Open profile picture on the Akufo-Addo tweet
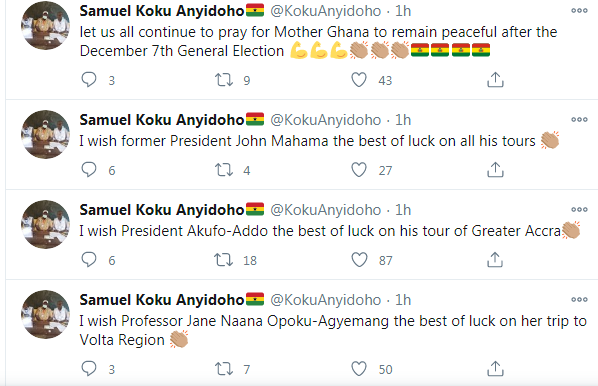This screenshot has height=386, width=598. 45,224
